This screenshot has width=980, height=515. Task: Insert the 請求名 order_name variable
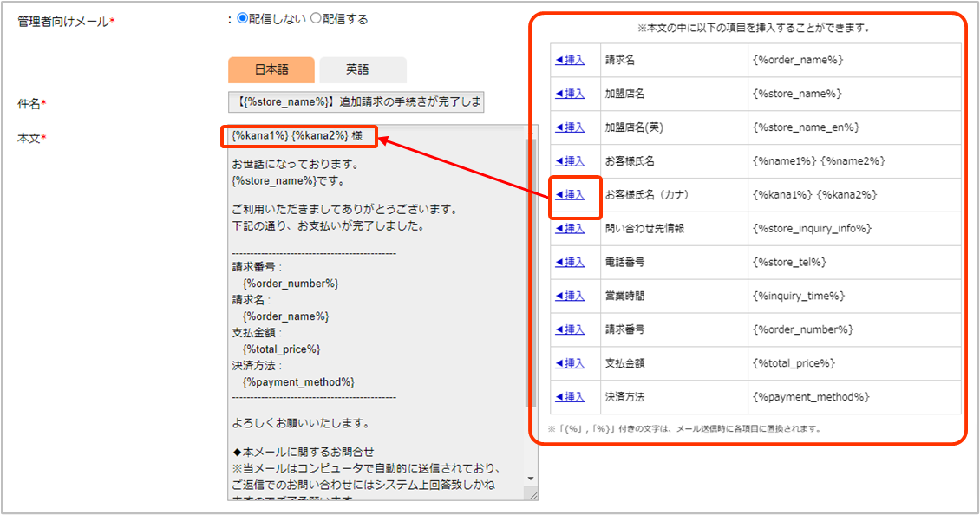tap(570, 60)
